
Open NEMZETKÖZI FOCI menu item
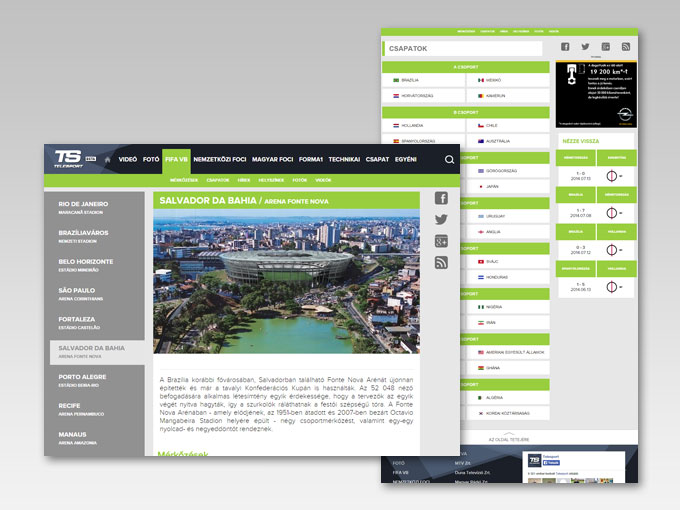click(x=220, y=160)
